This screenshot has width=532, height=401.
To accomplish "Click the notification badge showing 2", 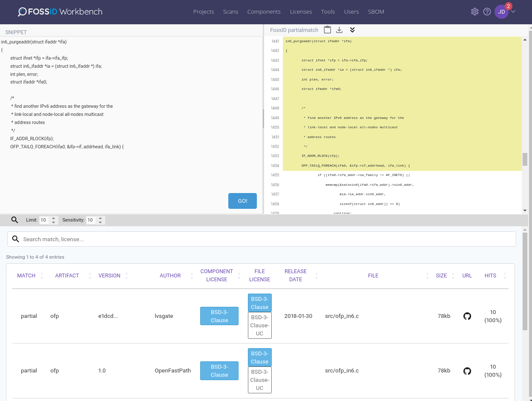I will pyautogui.click(x=508, y=6).
